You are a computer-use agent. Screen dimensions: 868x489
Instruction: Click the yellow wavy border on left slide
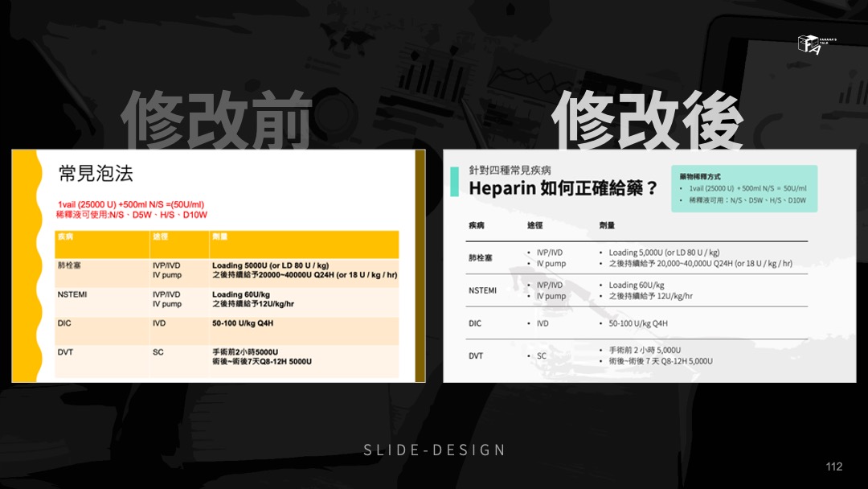tap(26, 265)
